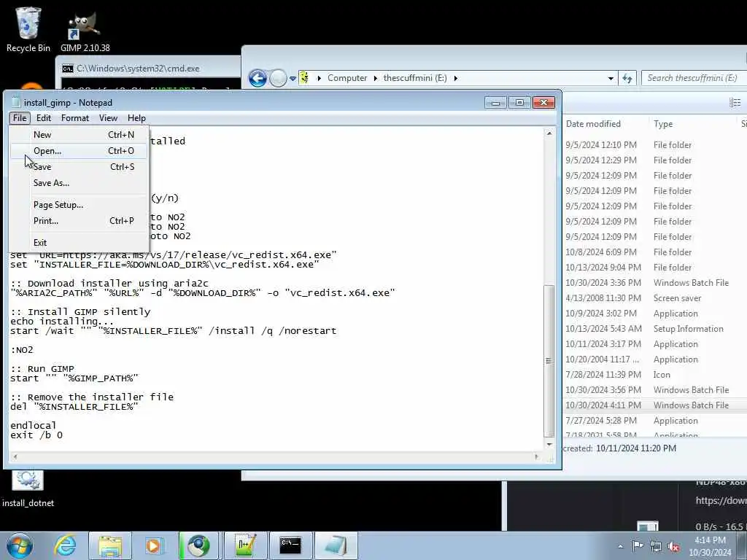Open the install_dotnet desktop icon
Screen dimensions: 747x560
[28, 489]
